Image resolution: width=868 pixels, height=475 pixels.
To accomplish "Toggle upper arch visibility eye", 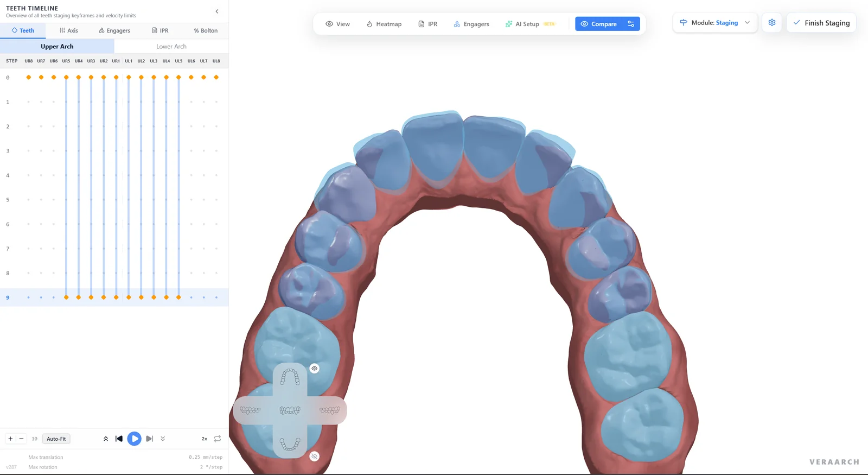I will coord(314,369).
